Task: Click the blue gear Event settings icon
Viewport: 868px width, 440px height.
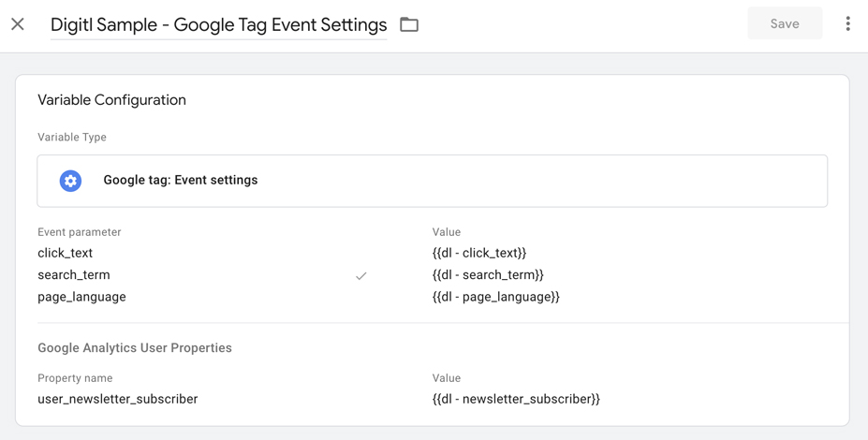Action: [70, 181]
